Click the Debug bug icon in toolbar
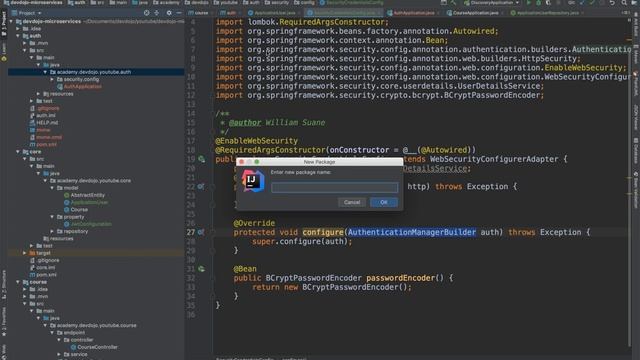This screenshot has width=640, height=360. tap(538, 3)
